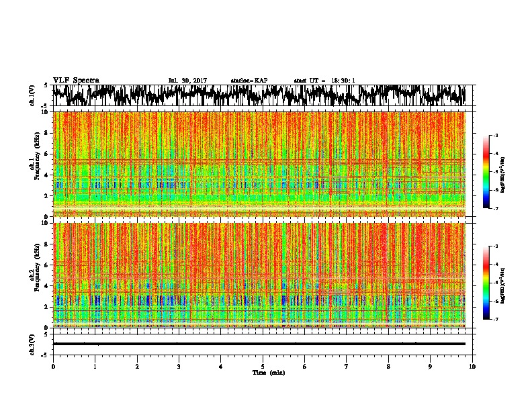This screenshot has height=411, width=532.
Task: Click the 'station=KAP' header label
Action: point(249,81)
